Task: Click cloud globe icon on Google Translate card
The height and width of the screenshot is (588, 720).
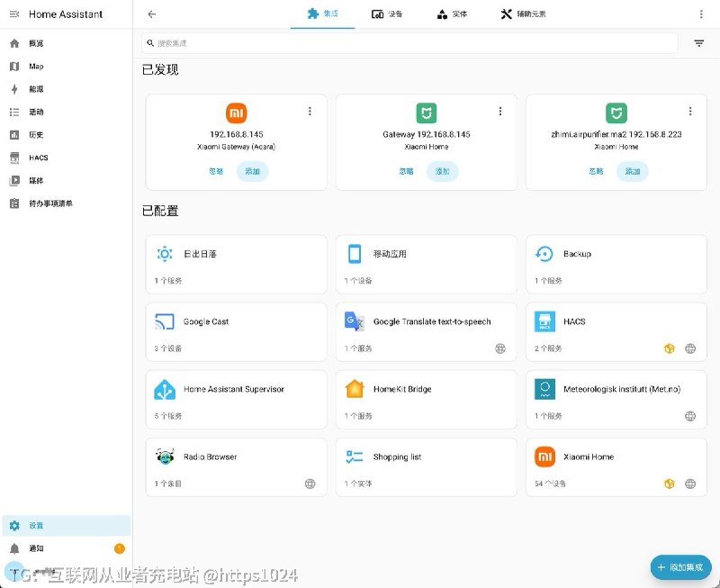Action: coord(500,348)
